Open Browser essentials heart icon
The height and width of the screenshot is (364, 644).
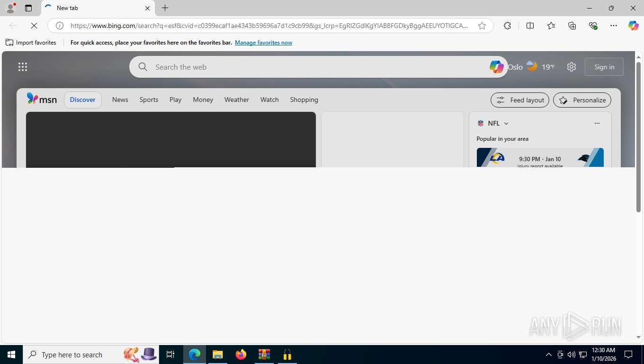(593, 26)
